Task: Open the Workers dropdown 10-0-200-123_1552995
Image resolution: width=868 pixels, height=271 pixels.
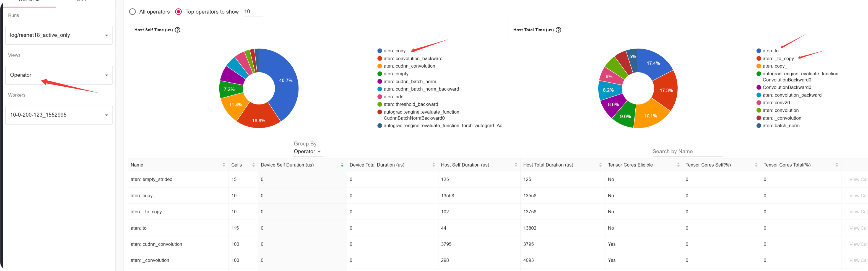Action: tap(59, 115)
